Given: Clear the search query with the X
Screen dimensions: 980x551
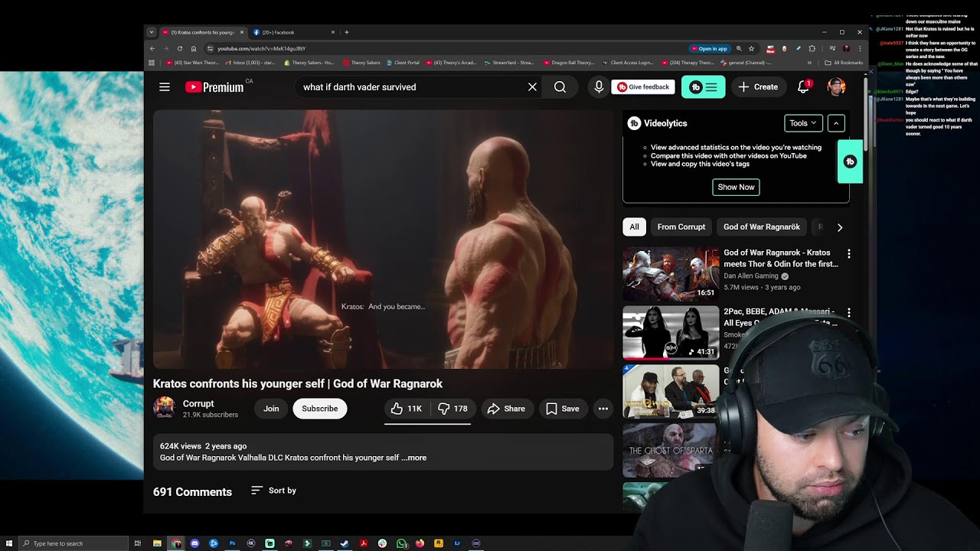Looking at the screenshot, I should [x=532, y=87].
